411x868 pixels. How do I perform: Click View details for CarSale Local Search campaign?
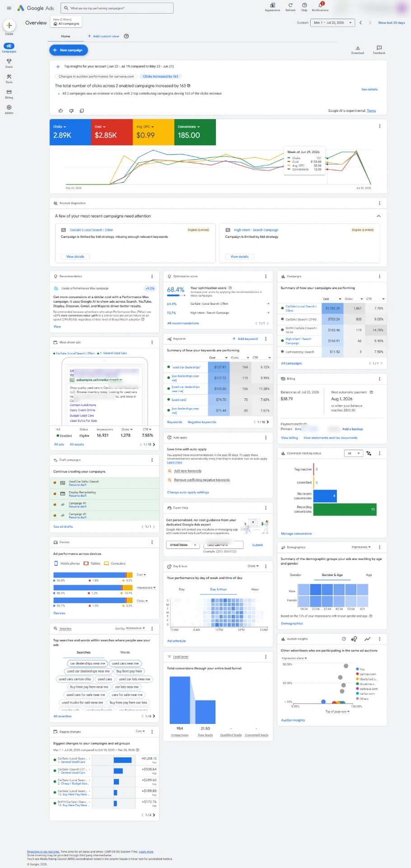tap(75, 257)
